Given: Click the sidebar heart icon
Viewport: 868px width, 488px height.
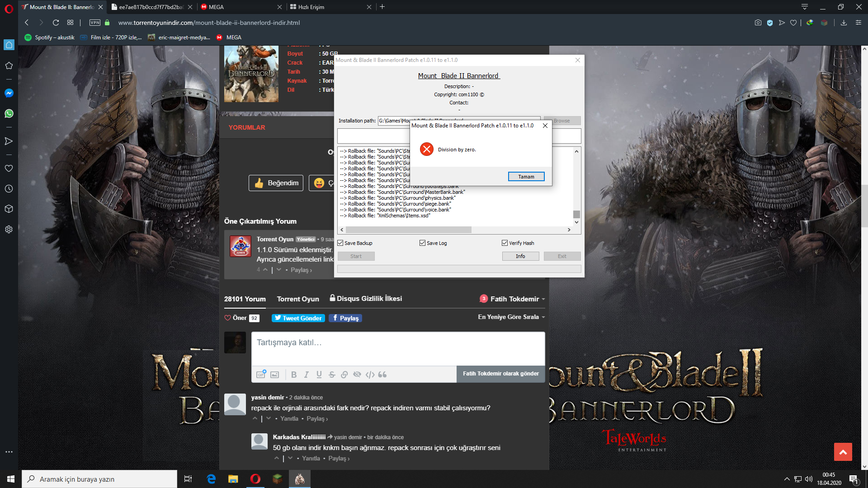Looking at the screenshot, I should pyautogui.click(x=9, y=169).
